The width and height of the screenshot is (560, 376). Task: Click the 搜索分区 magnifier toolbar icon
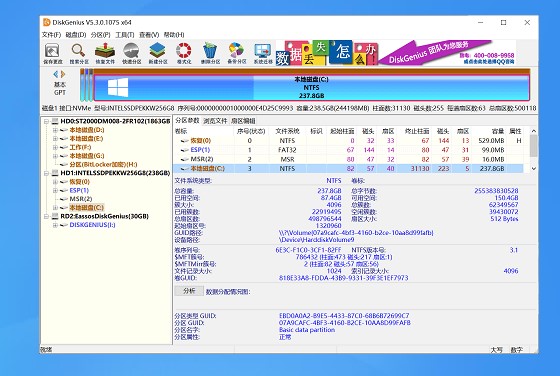79,53
